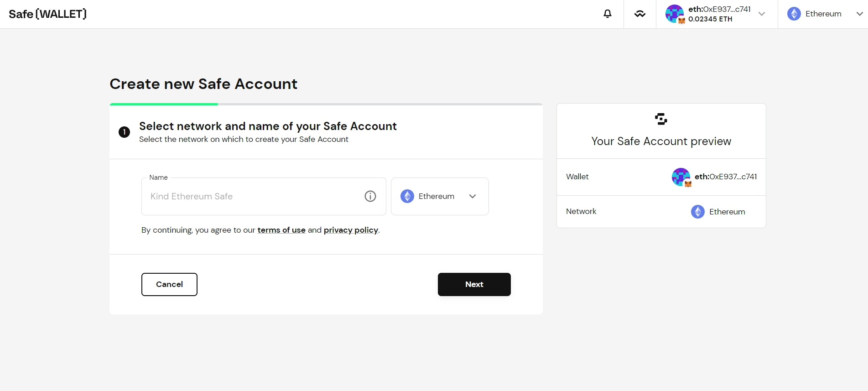Click the 'Your Safe Account preview' title

click(x=661, y=141)
